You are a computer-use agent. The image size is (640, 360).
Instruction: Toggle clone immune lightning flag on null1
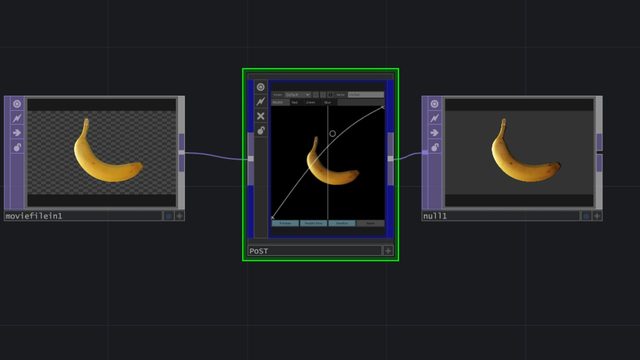coord(434,118)
